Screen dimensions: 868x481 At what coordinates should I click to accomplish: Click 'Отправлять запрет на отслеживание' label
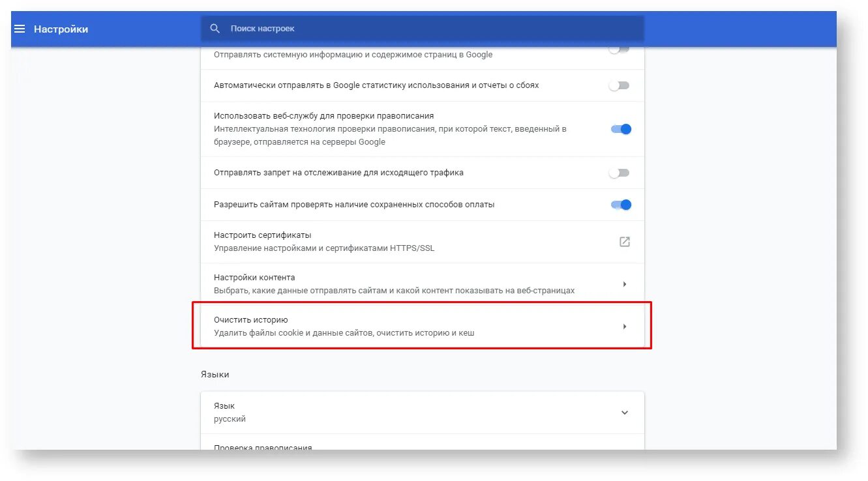pos(338,173)
